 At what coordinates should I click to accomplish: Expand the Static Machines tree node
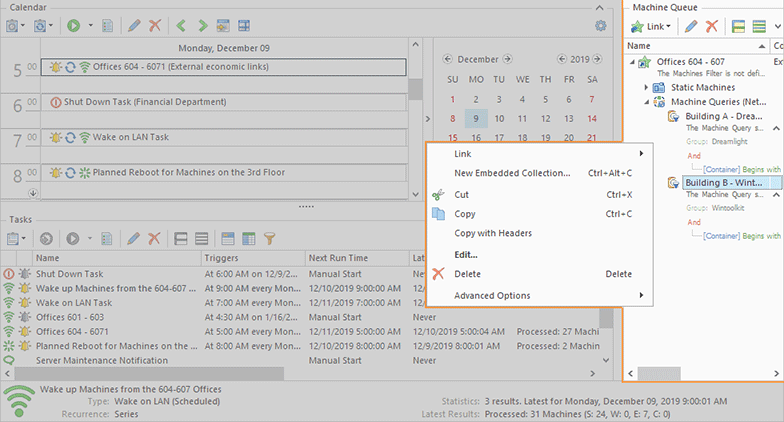pos(646,88)
